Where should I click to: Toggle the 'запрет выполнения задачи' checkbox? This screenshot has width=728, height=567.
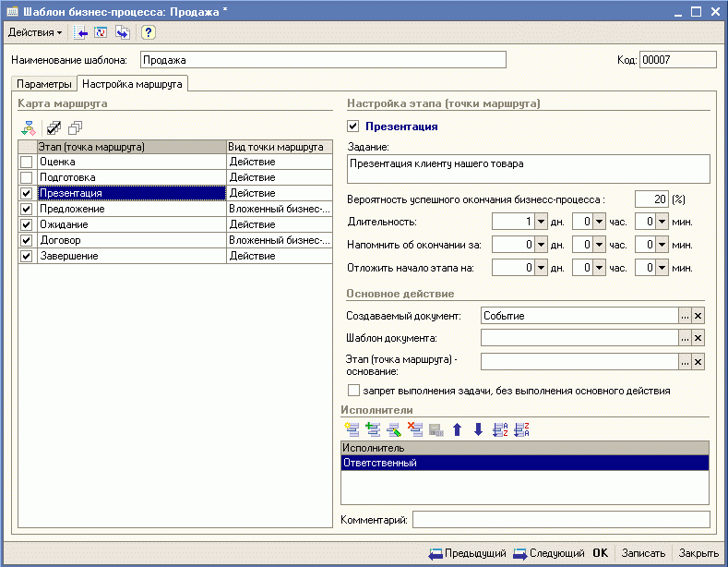[353, 391]
